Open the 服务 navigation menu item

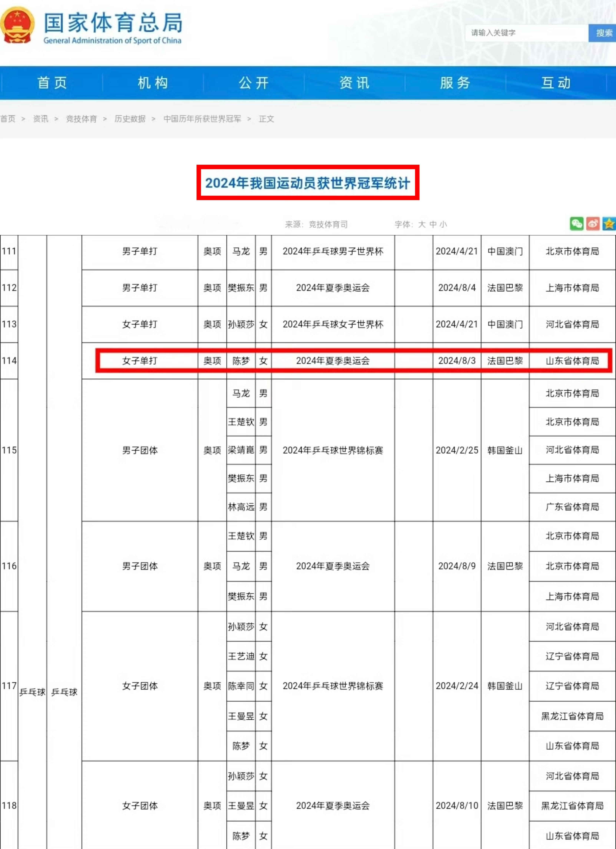click(x=455, y=83)
